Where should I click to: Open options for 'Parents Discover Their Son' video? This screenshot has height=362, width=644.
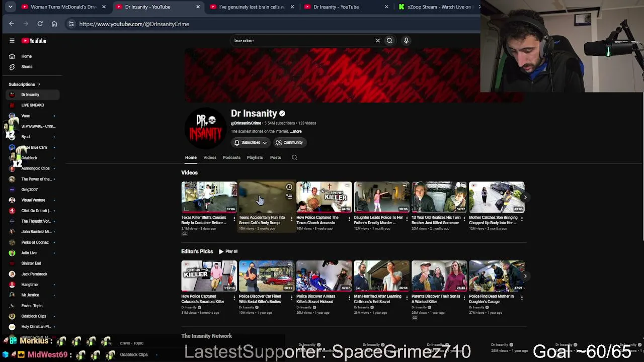coord(464,298)
